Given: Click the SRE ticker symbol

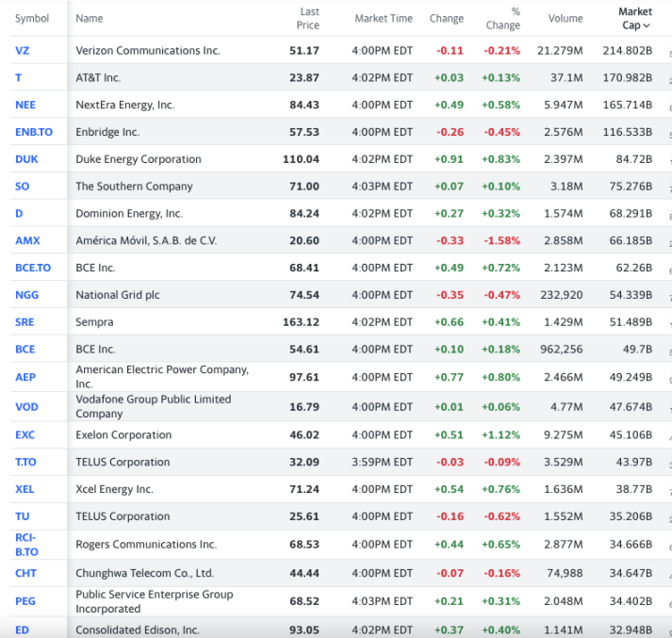Looking at the screenshot, I should [25, 322].
